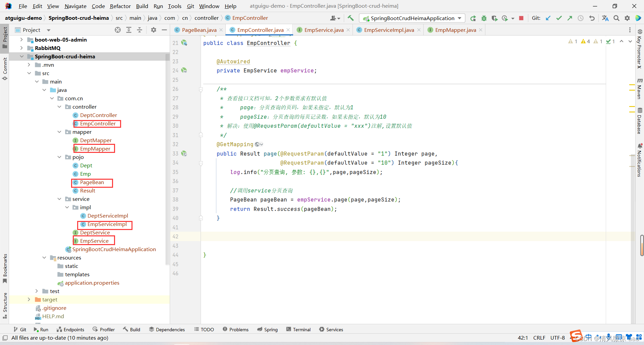Open the Maven tool window
The image size is (644, 345).
pyautogui.click(x=640, y=89)
